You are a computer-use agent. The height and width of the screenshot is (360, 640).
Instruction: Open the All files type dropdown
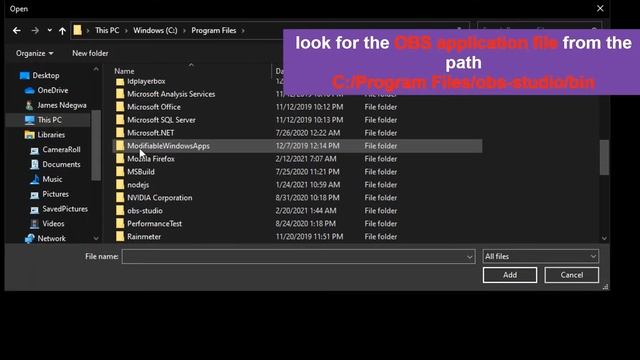(x=540, y=257)
